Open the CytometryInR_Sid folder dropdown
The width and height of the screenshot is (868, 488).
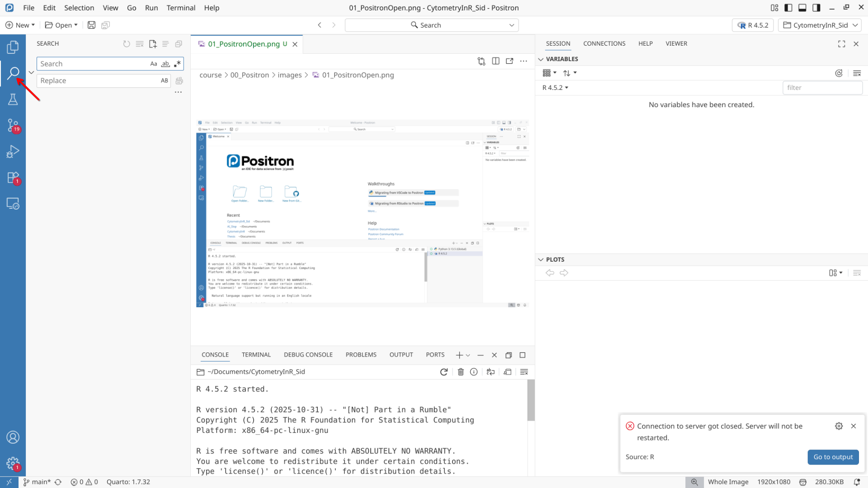click(x=820, y=25)
